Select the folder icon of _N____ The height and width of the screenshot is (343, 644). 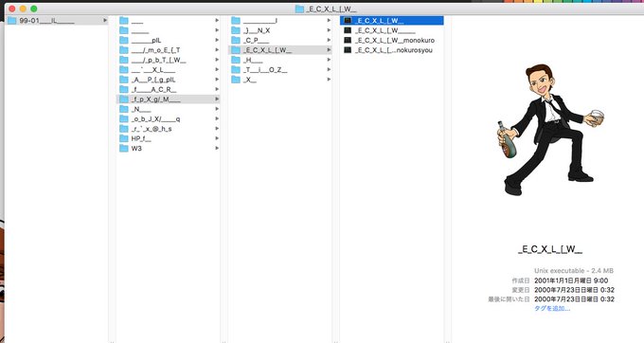[124, 109]
